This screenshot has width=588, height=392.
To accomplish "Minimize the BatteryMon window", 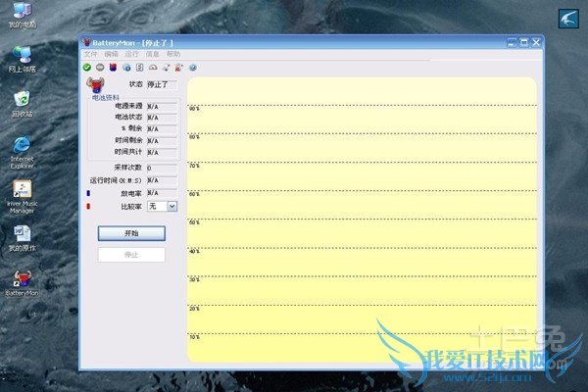I will pos(512,43).
